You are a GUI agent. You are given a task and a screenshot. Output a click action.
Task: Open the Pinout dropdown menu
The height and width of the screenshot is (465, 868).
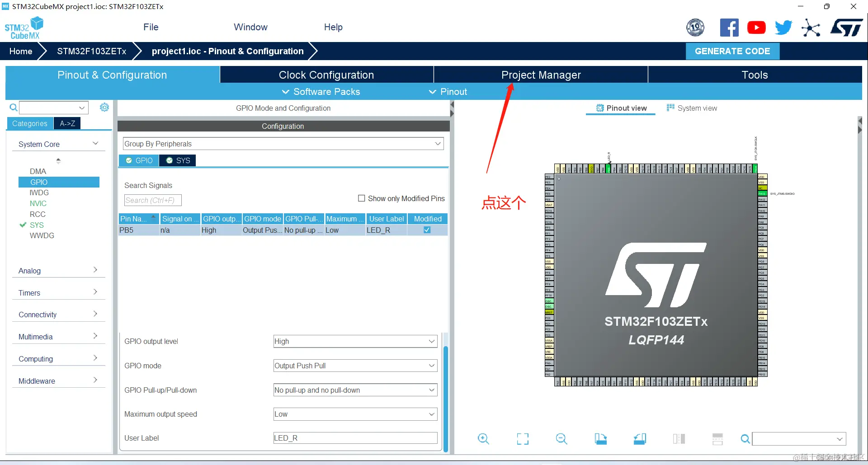tap(448, 92)
